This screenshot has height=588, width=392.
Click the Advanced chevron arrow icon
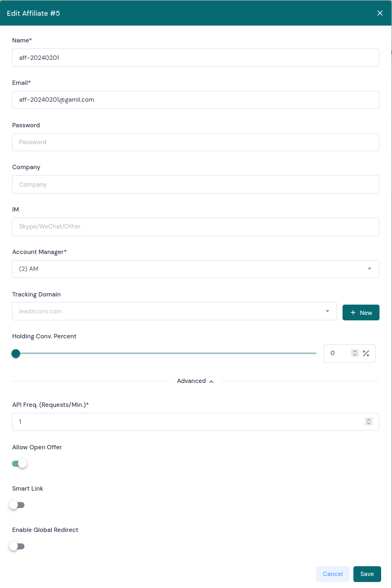[211, 381]
